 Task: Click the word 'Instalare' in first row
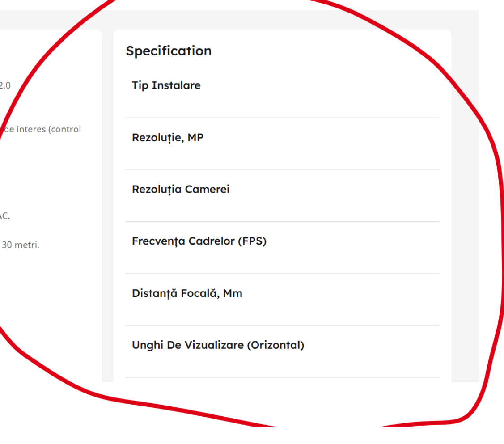click(176, 85)
